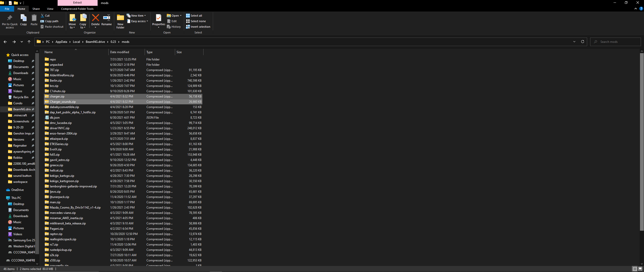Screen dimensions: 644x272
Task: Click Invert selection in Select group
Action: (198, 27)
